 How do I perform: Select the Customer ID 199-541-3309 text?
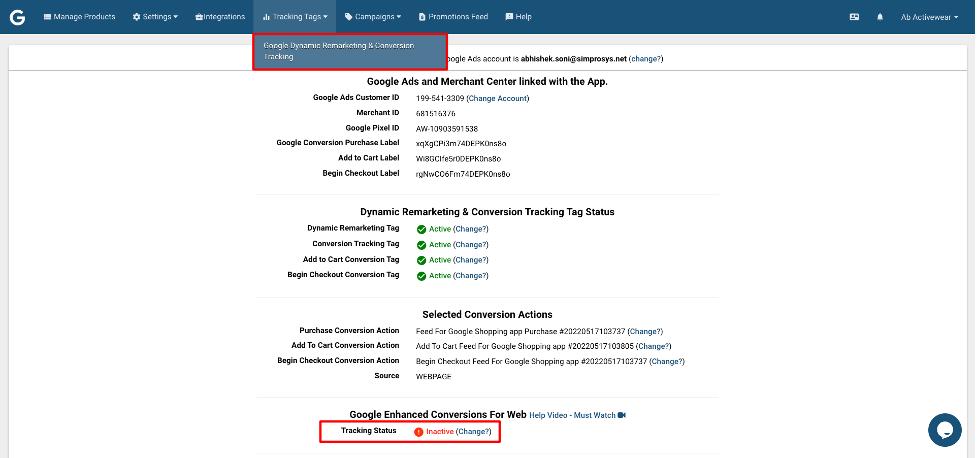pos(440,98)
